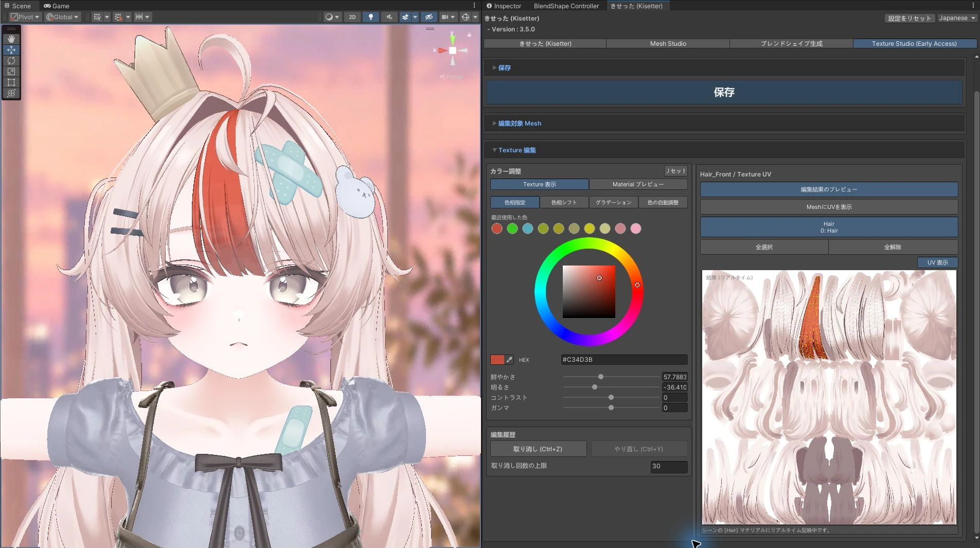Open the BlendShape Controller tab
The image size is (980, 548).
[x=566, y=6]
